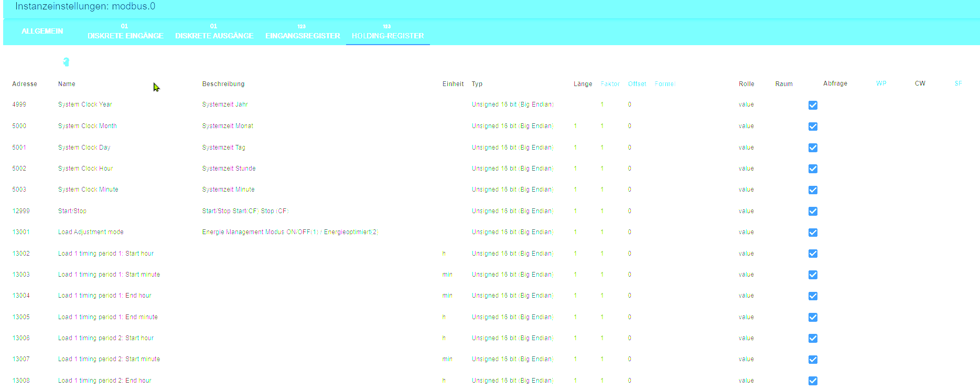Select the name 'System Clock Year'
This screenshot has width=980, height=389.
coord(85,104)
